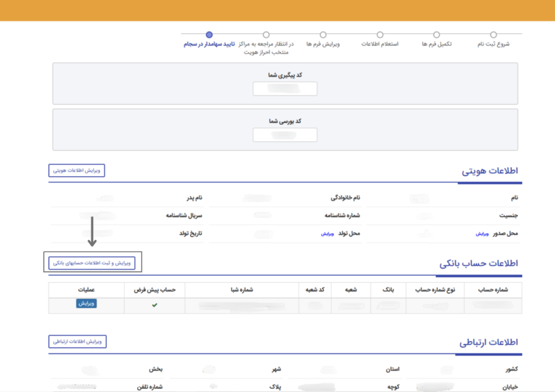Click the شماره شبا column header
This screenshot has height=392, width=555.
(x=241, y=290)
